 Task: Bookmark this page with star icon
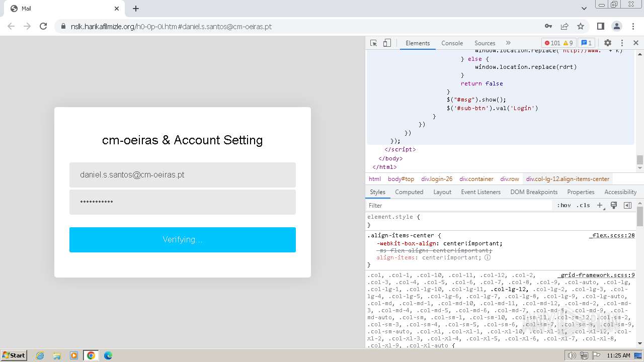[x=581, y=26]
